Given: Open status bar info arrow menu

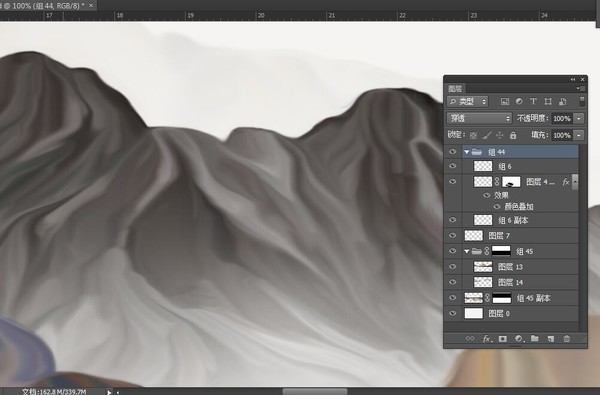Looking at the screenshot, I should 109,392.
